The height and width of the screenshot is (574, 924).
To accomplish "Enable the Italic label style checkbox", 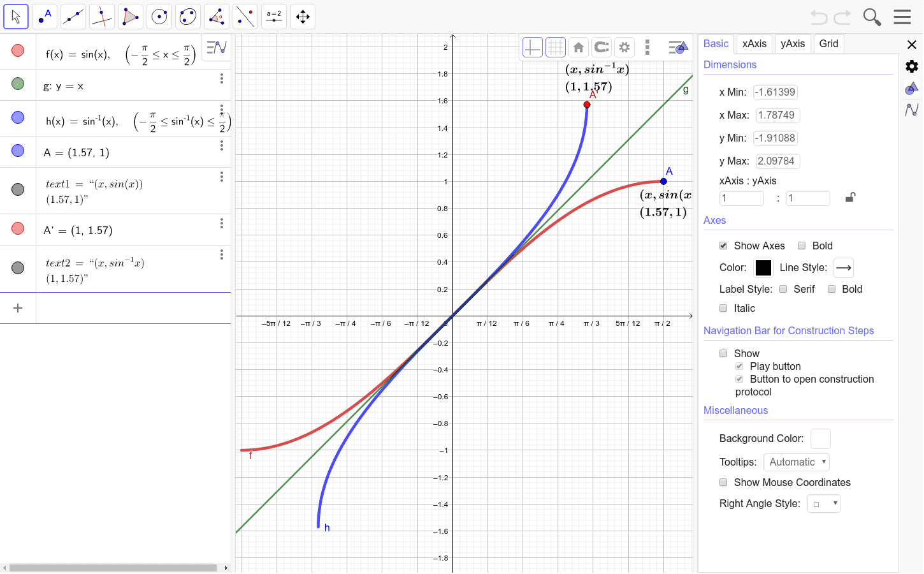I will click(x=723, y=308).
